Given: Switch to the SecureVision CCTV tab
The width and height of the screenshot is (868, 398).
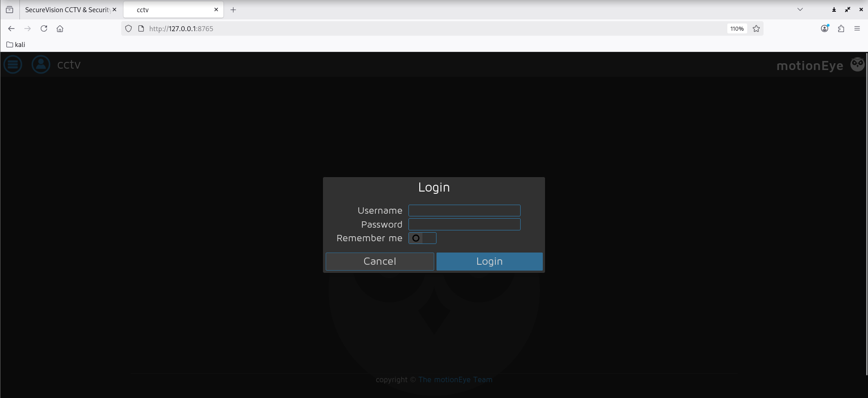Looking at the screenshot, I should tap(67, 9).
